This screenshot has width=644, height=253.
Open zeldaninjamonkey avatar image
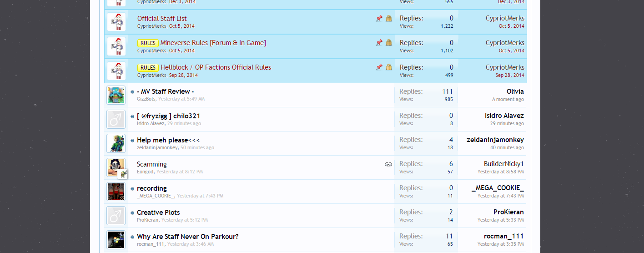click(x=116, y=143)
